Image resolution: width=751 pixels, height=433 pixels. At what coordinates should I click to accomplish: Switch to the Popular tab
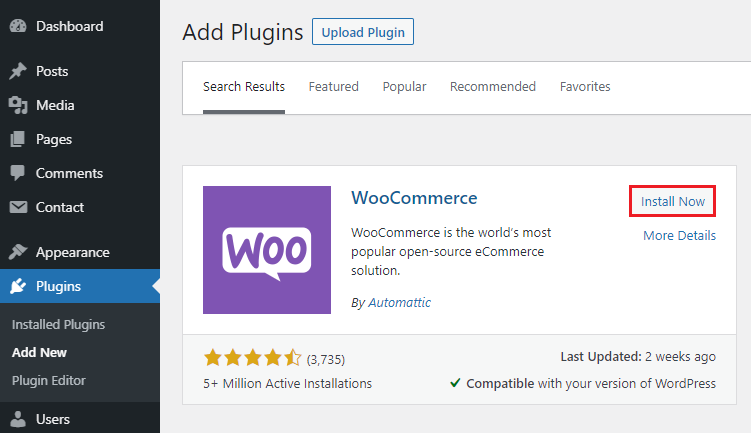(404, 87)
